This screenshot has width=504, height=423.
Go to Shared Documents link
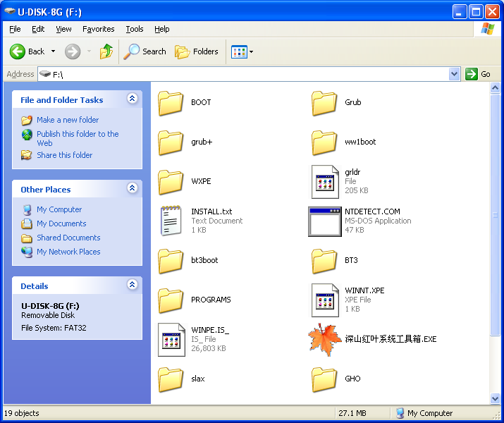tap(68, 238)
